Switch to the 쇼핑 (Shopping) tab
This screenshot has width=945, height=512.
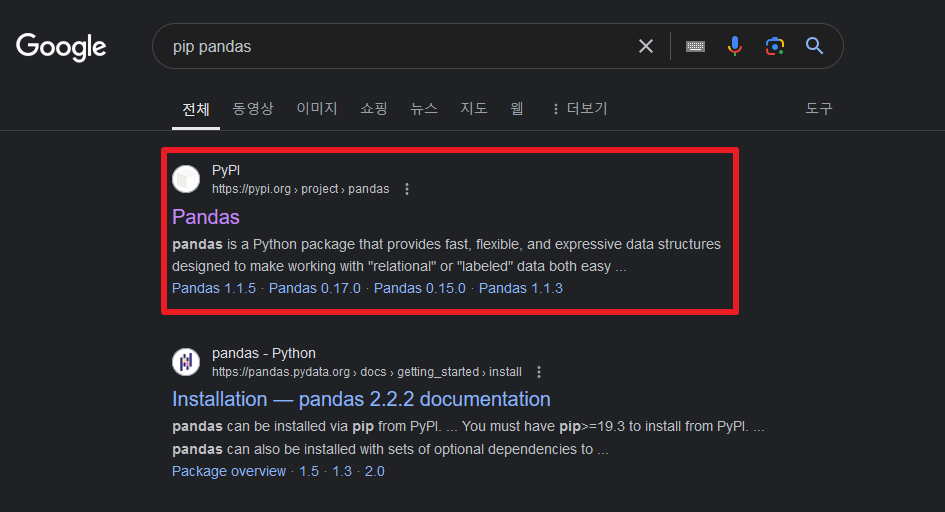374,108
